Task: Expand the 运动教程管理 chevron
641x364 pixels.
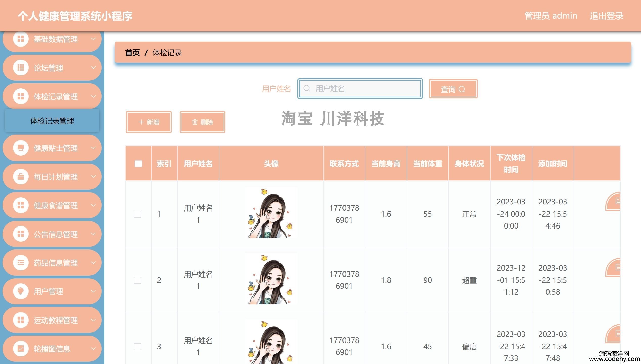Action: coord(93,320)
